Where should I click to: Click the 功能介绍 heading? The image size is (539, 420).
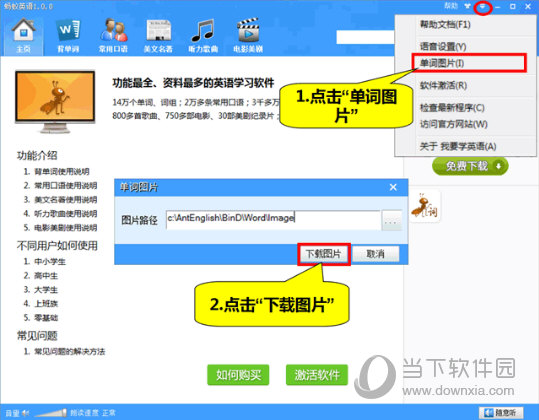[x=37, y=156]
